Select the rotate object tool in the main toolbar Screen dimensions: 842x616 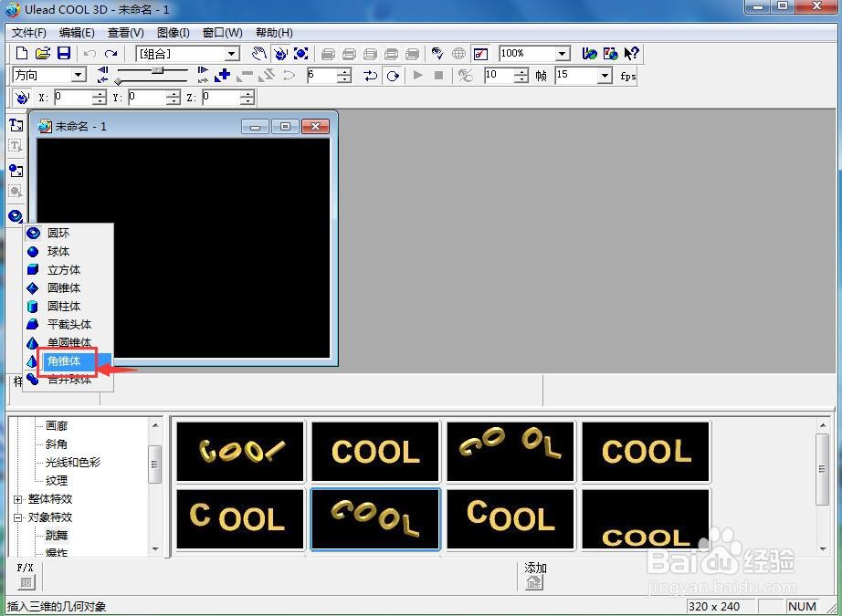(x=280, y=53)
